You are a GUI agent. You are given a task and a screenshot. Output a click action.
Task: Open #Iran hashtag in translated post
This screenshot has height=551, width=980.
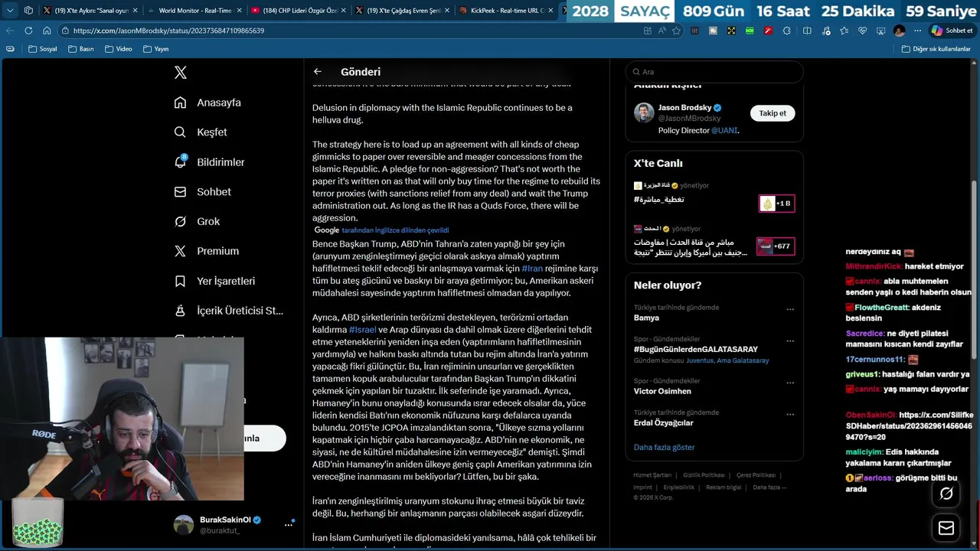pos(532,269)
